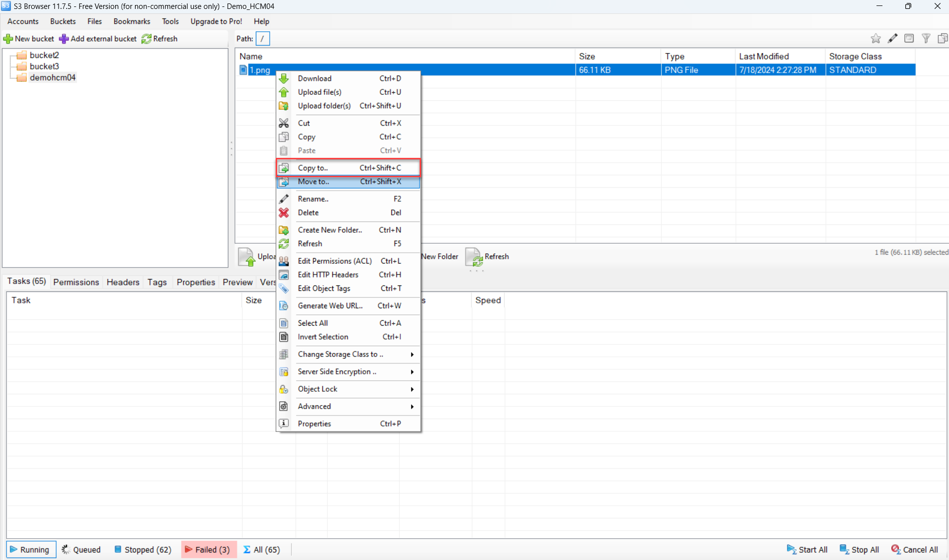Expand the Change Storage Class submenu
Image resolution: width=949 pixels, height=560 pixels.
click(412, 354)
